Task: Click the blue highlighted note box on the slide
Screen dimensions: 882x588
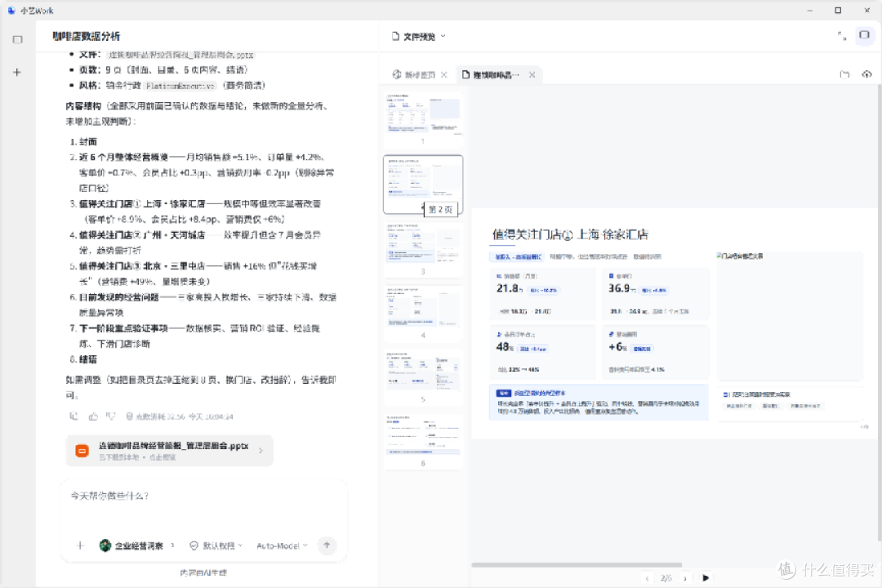Action: click(x=599, y=402)
